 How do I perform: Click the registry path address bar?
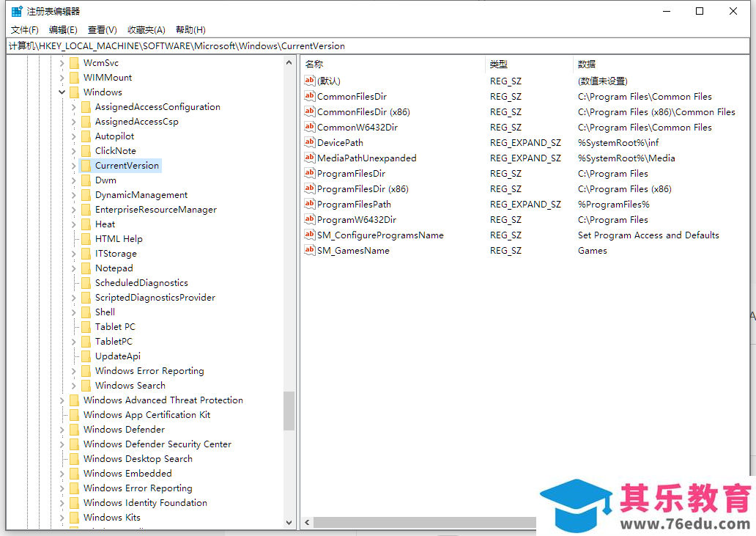point(378,46)
